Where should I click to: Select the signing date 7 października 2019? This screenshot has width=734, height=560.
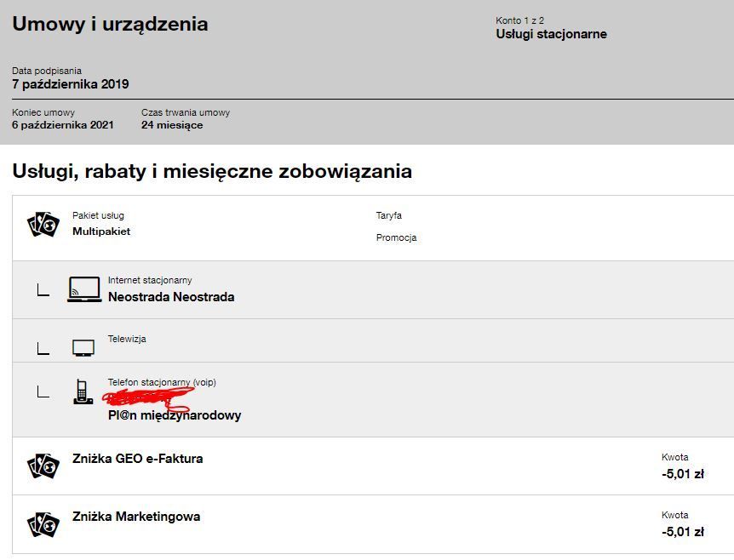click(70, 84)
